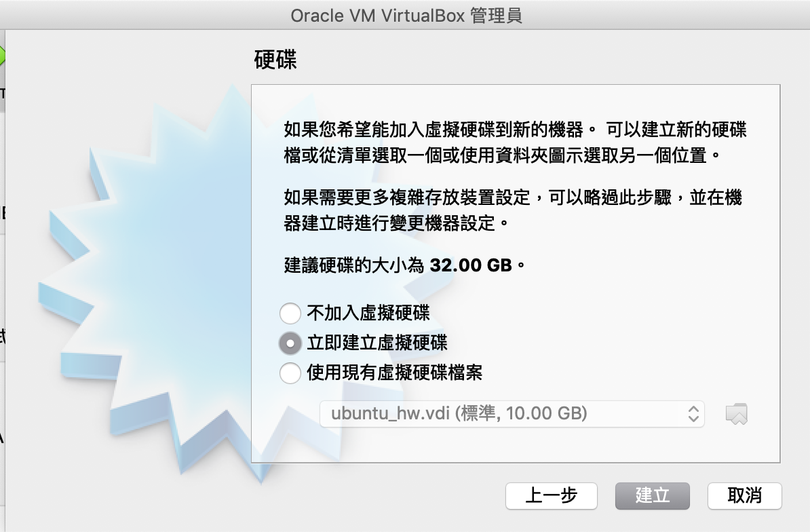Click the left sidebar strip behind dialog
The height and width of the screenshot is (532, 810).
tap(3, 279)
